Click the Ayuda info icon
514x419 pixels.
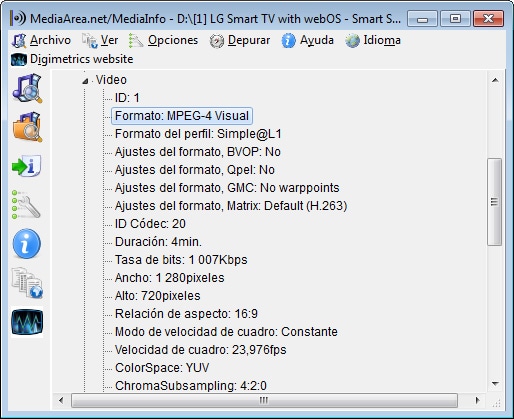(288, 41)
